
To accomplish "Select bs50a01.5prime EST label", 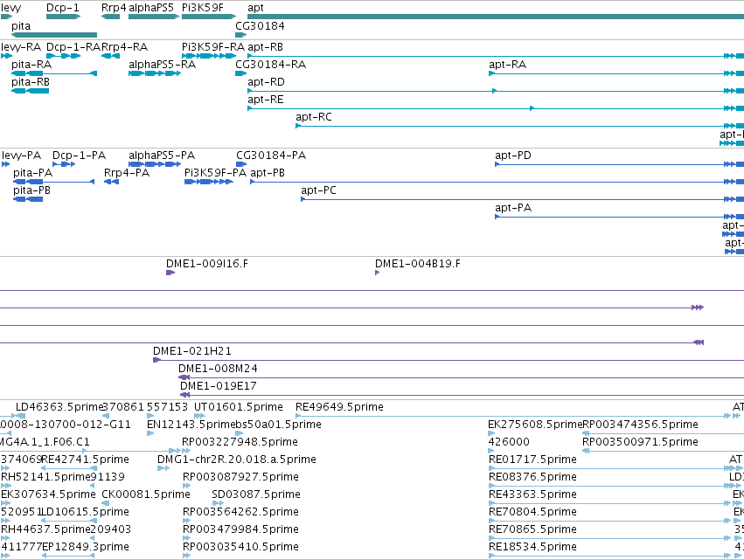I will (x=278, y=425).
